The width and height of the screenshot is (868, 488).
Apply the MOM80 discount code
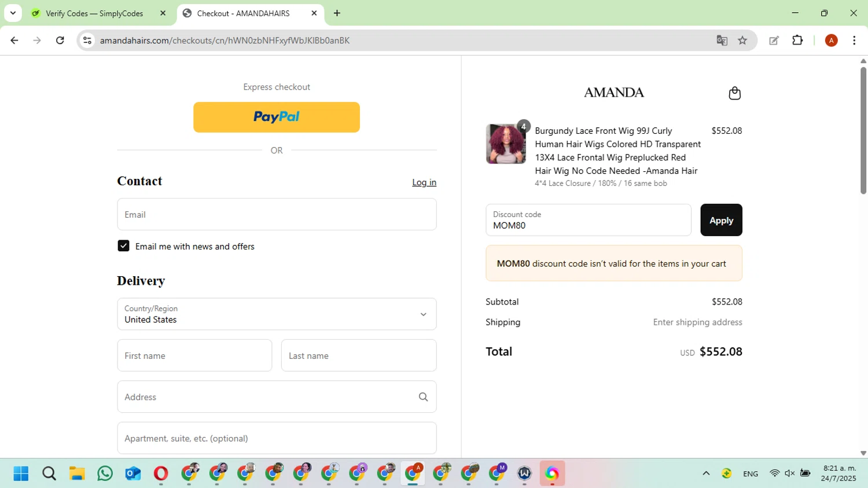coord(721,220)
